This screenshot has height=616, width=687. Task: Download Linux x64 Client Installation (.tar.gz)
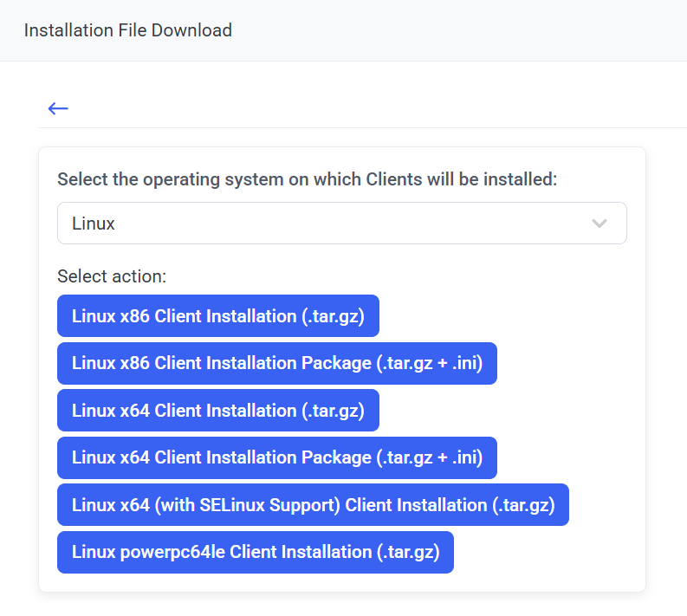coord(217,411)
